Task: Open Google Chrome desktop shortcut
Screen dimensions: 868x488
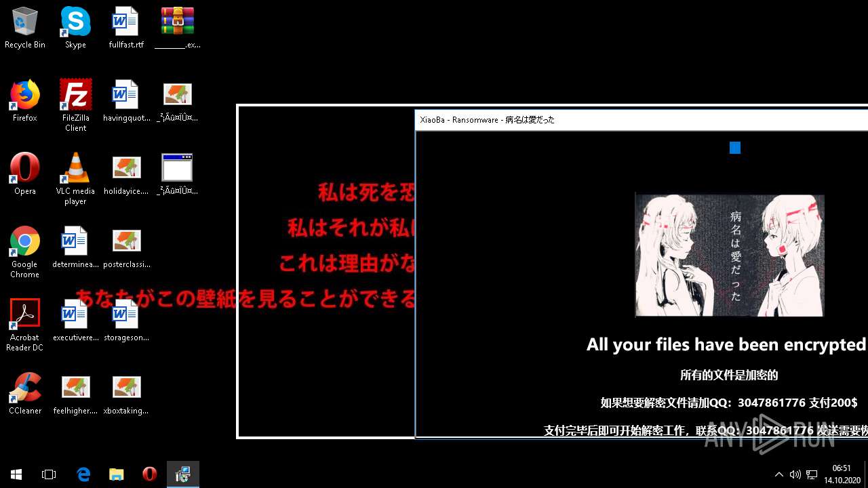Action: [25, 252]
